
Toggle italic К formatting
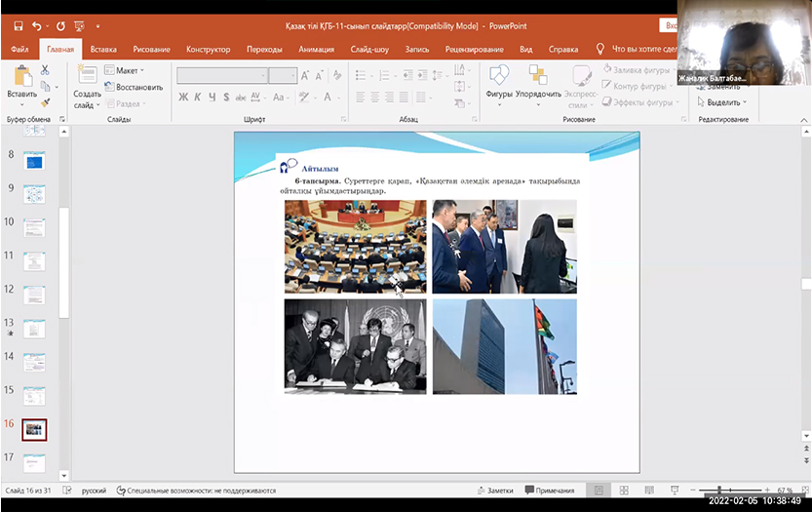198,97
